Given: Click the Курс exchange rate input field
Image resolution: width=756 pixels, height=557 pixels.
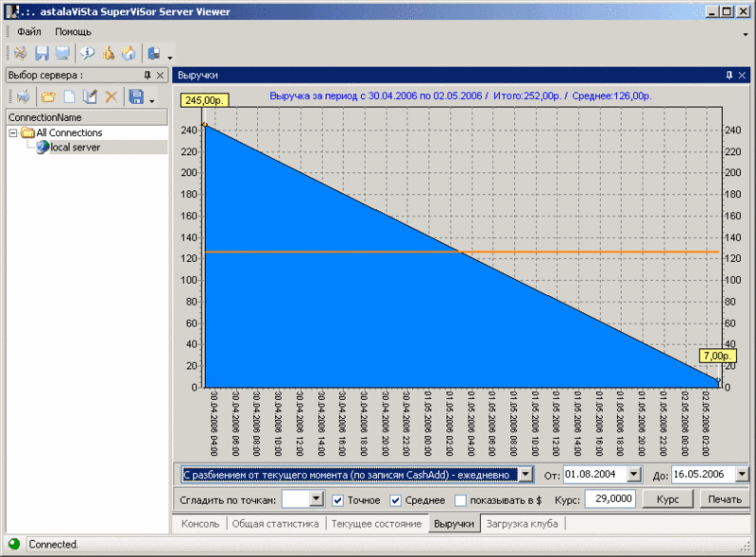Looking at the screenshot, I should tap(610, 498).
